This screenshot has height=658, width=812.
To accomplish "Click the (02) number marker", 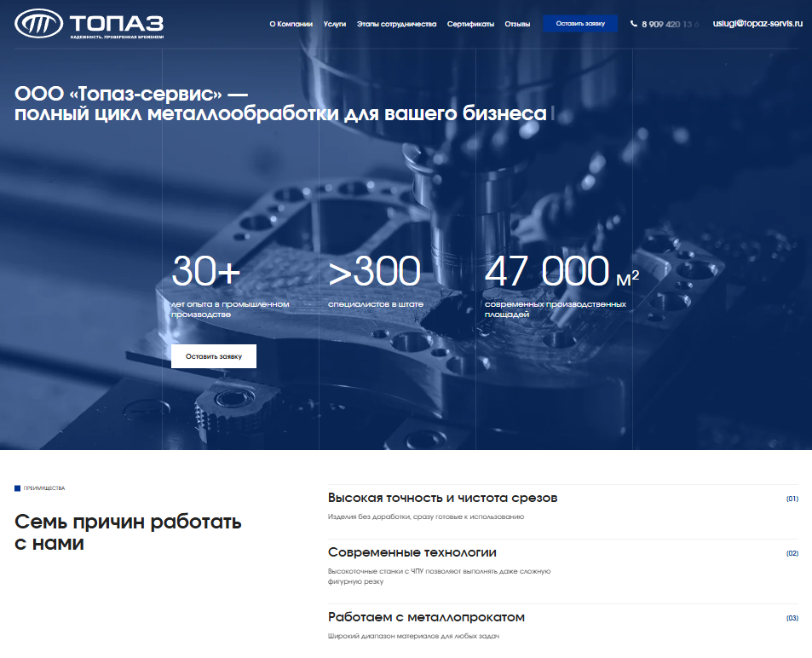I will [x=792, y=553].
